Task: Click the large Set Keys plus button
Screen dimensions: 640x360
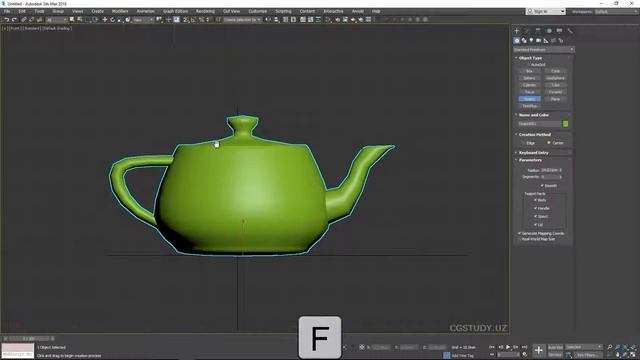Action: (x=539, y=350)
